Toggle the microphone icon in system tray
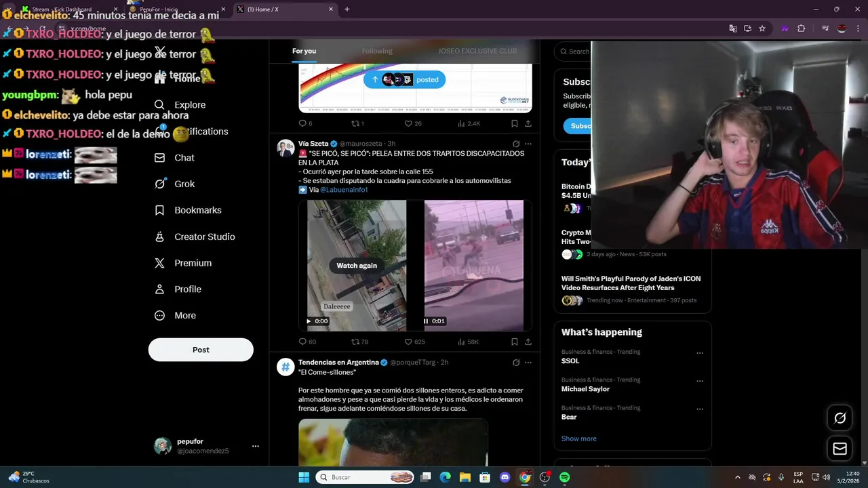Image resolution: width=868 pixels, height=488 pixels. 781,477
